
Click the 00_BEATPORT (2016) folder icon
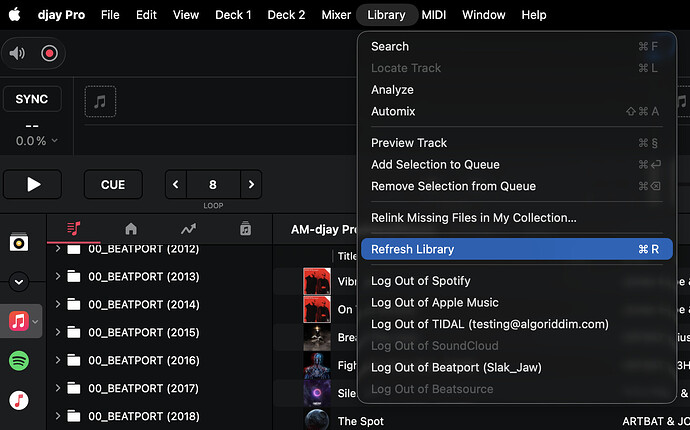click(x=74, y=360)
